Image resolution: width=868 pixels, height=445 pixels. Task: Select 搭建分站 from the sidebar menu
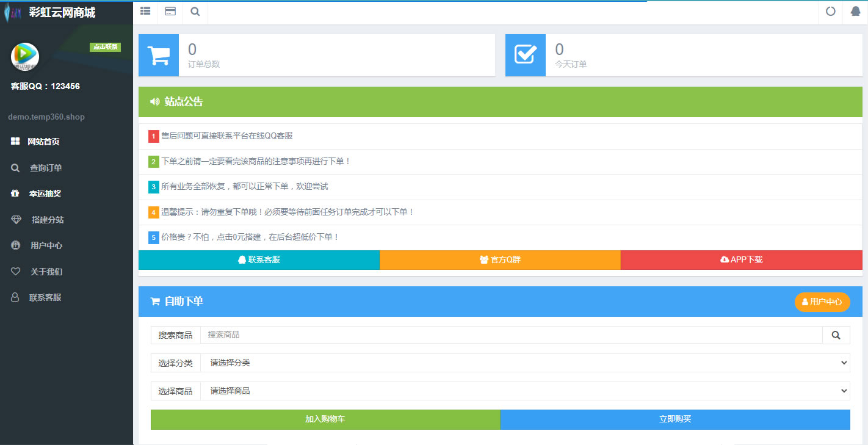point(48,220)
